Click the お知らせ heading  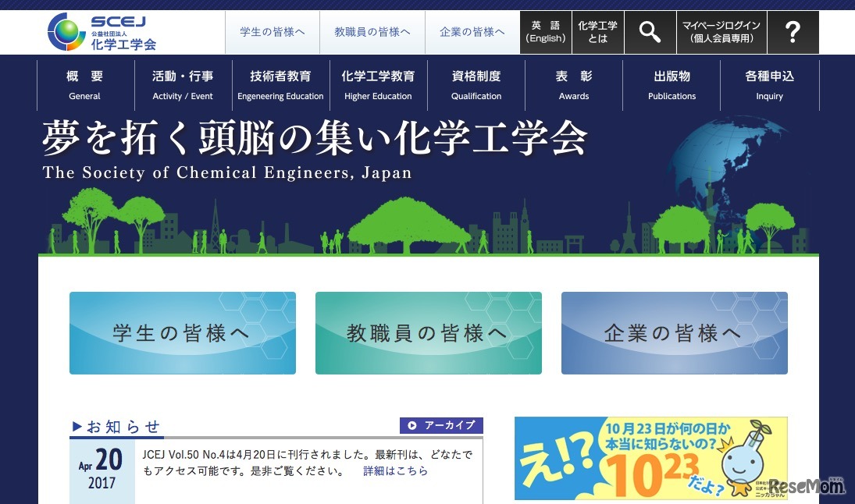[123, 427]
